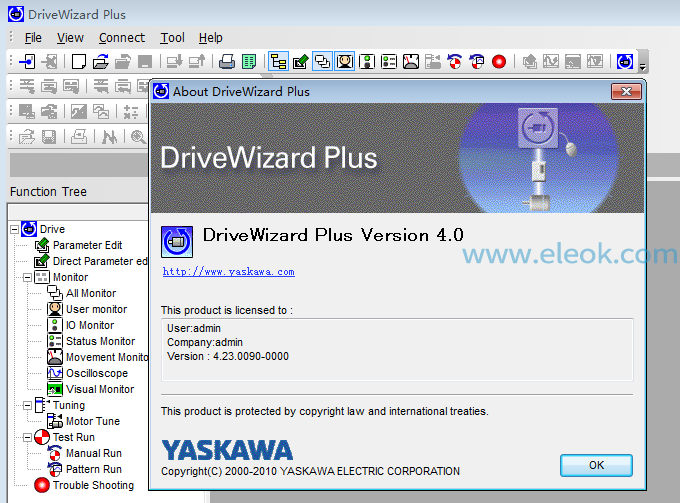Viewport: 680px width, 503px height.
Task: Click the Monitor node label in tree
Action: (70, 277)
